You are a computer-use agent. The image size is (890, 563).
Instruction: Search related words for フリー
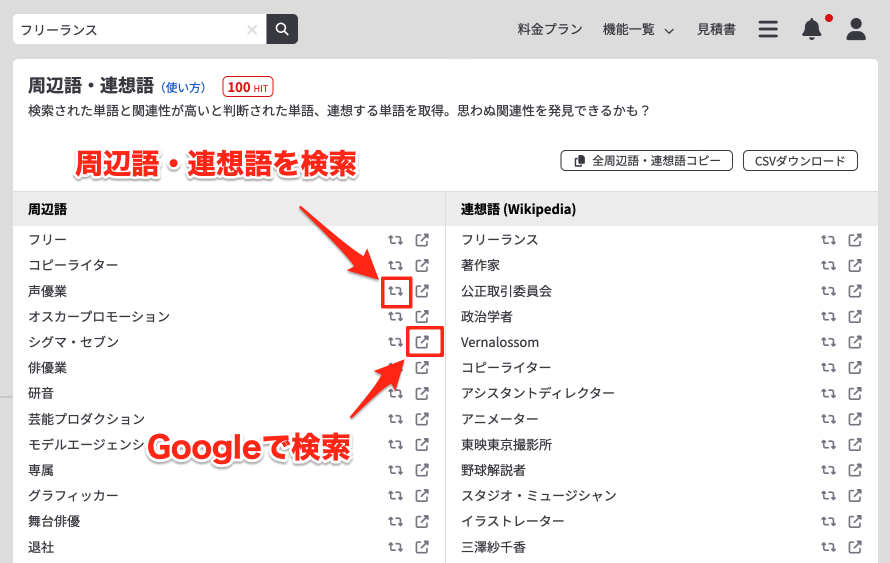pos(396,240)
